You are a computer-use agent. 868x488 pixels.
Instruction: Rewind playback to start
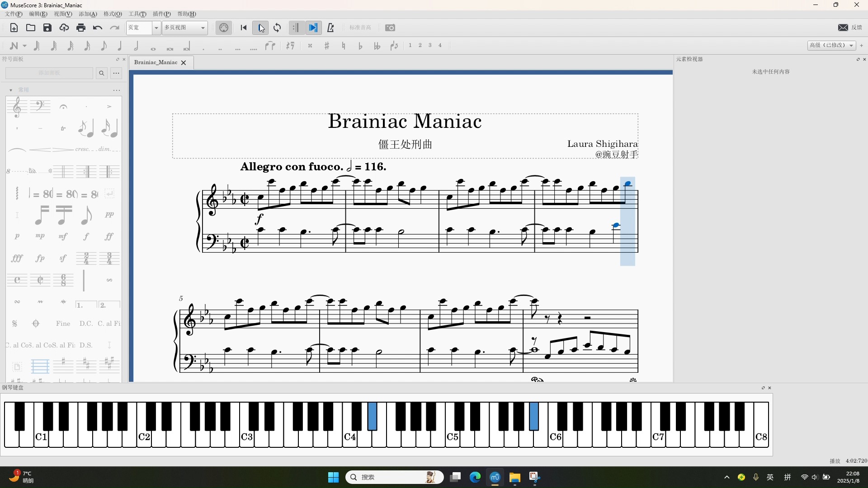coord(244,28)
